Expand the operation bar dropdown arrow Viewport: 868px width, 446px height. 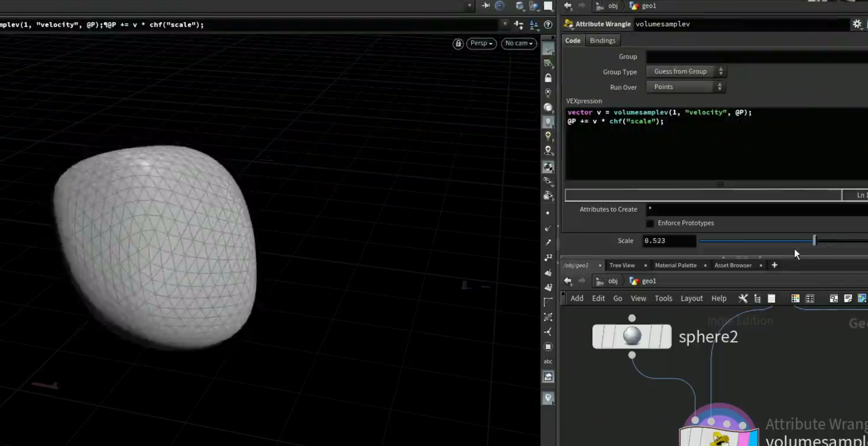click(505, 24)
